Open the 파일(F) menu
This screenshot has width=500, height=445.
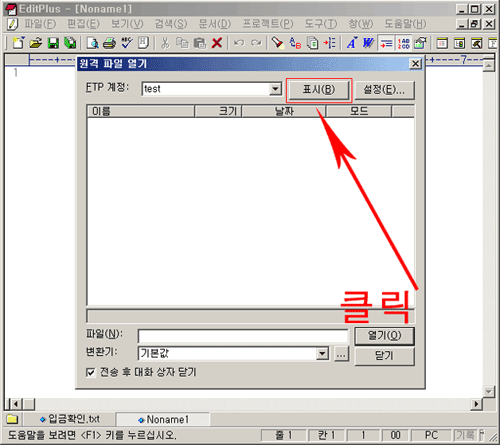[x=40, y=24]
